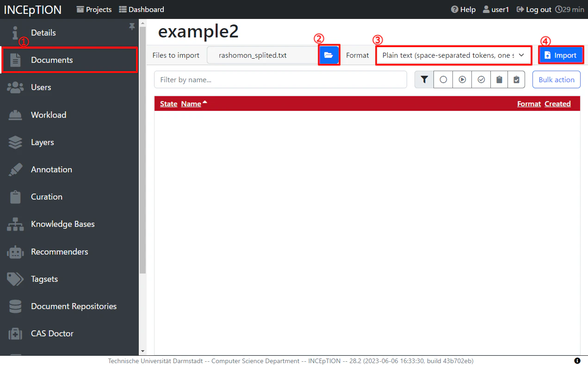This screenshot has width=588, height=365.
Task: Click the info icon in the footer
Action: click(577, 360)
